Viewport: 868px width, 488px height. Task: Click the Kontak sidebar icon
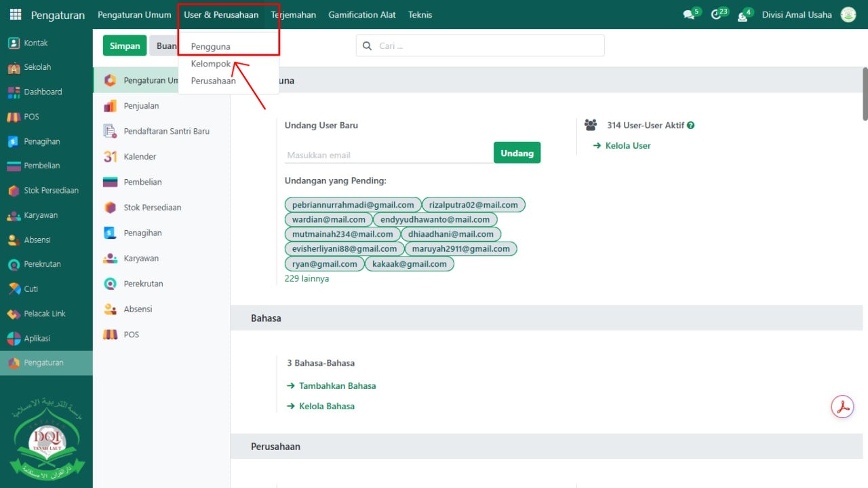click(14, 43)
